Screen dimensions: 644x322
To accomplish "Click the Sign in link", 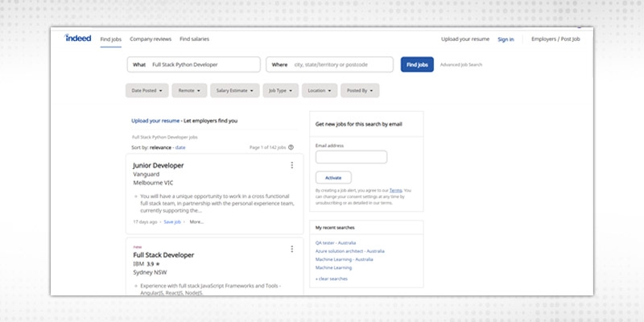I will [506, 39].
